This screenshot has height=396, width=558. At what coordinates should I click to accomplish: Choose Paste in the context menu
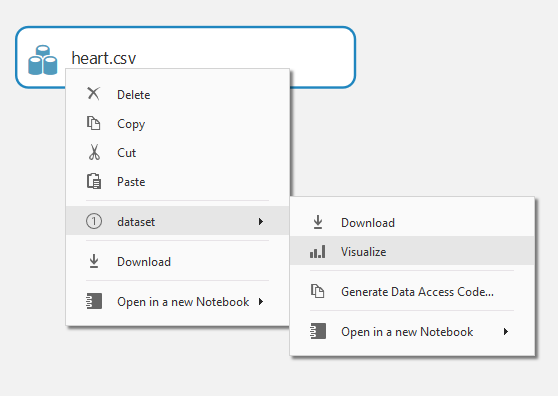(x=178, y=182)
